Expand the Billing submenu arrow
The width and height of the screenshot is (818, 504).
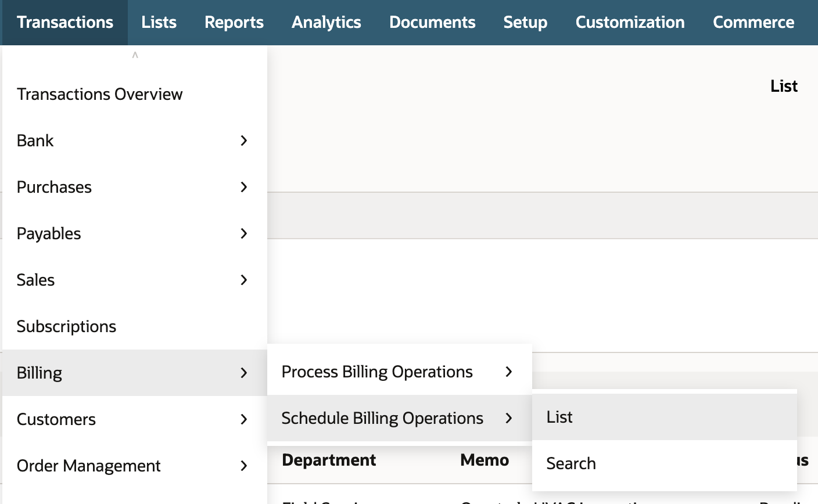pyautogui.click(x=244, y=373)
